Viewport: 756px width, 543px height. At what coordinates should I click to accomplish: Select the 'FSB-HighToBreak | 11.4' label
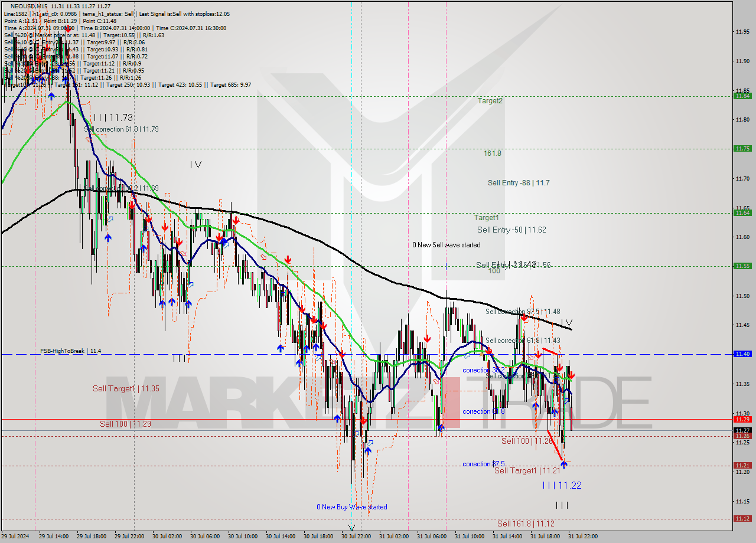71,351
